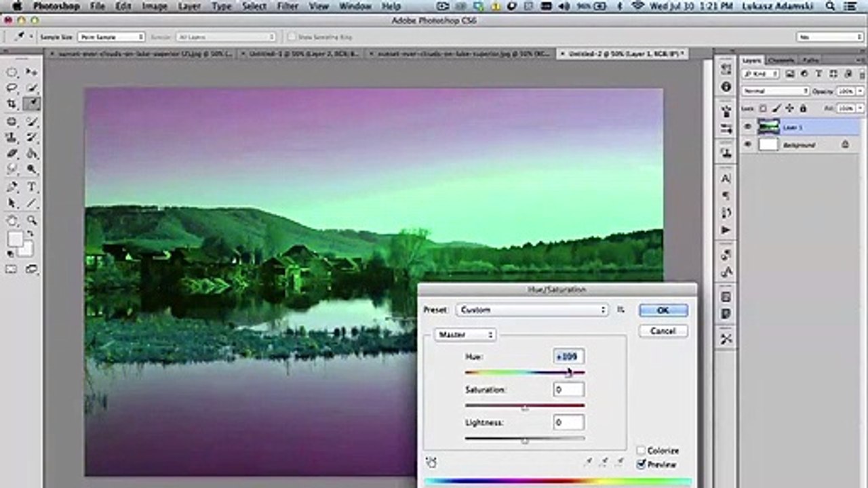Select the Line shape tool
Viewport: 868px width, 488px height.
pos(32,203)
